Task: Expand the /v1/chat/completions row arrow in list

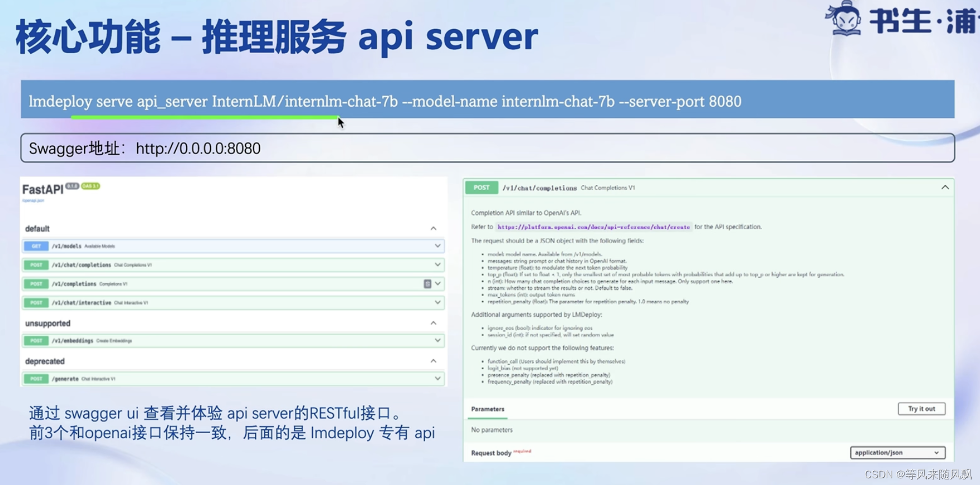Action: pyautogui.click(x=437, y=265)
